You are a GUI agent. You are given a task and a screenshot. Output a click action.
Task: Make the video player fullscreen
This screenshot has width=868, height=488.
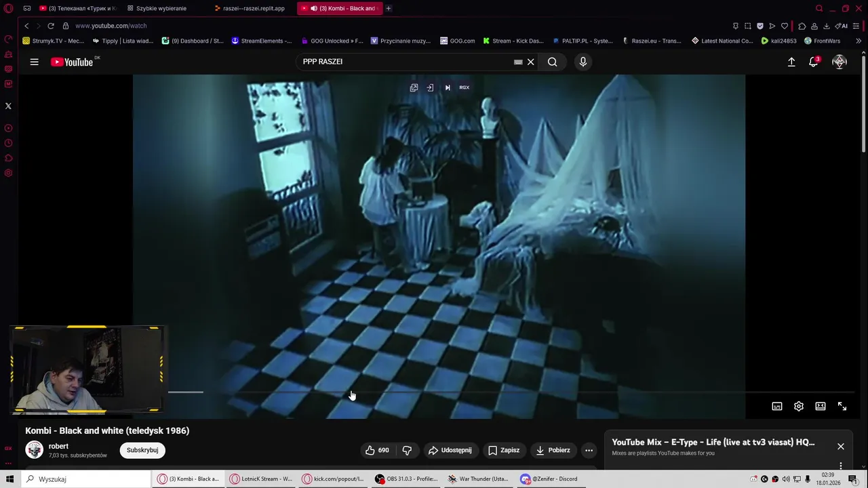(842, 406)
